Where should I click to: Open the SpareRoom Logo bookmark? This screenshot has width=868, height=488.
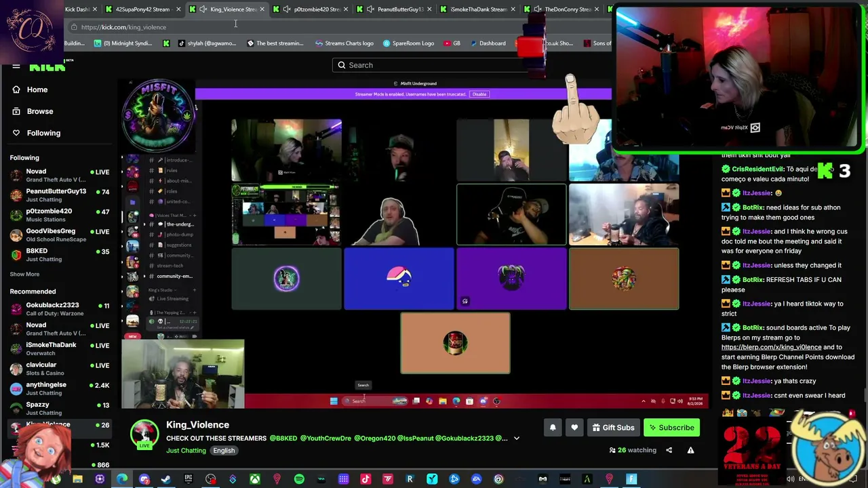(x=408, y=43)
